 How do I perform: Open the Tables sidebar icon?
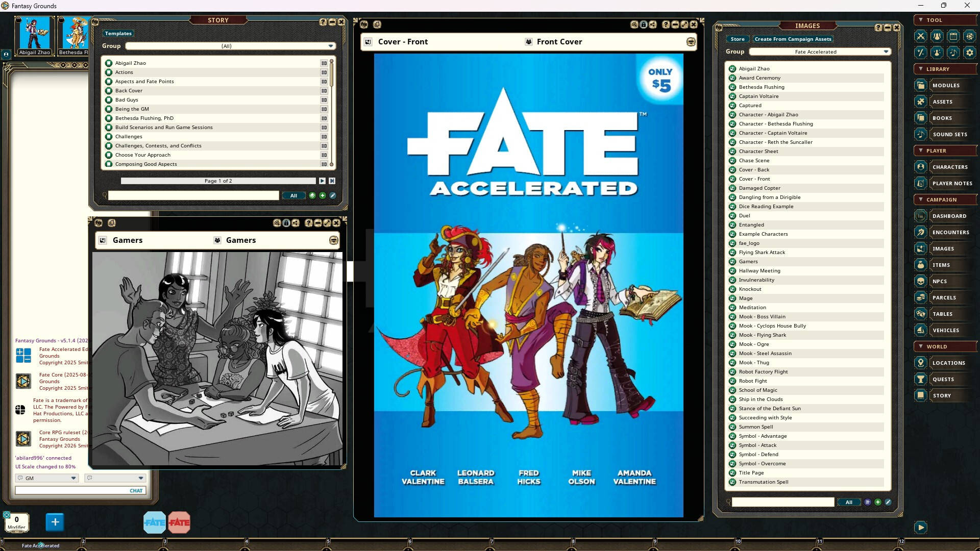click(x=920, y=314)
